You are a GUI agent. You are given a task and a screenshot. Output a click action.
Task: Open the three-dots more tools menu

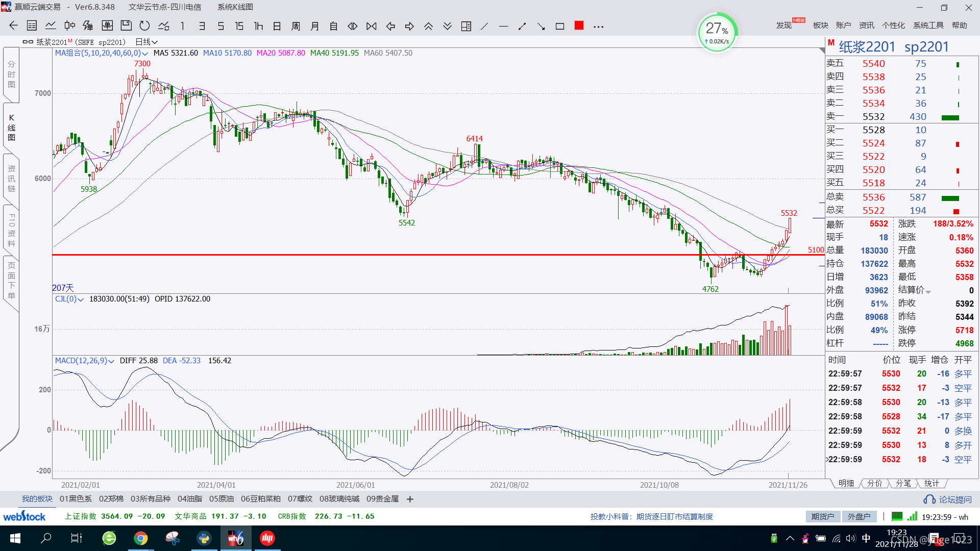click(599, 27)
